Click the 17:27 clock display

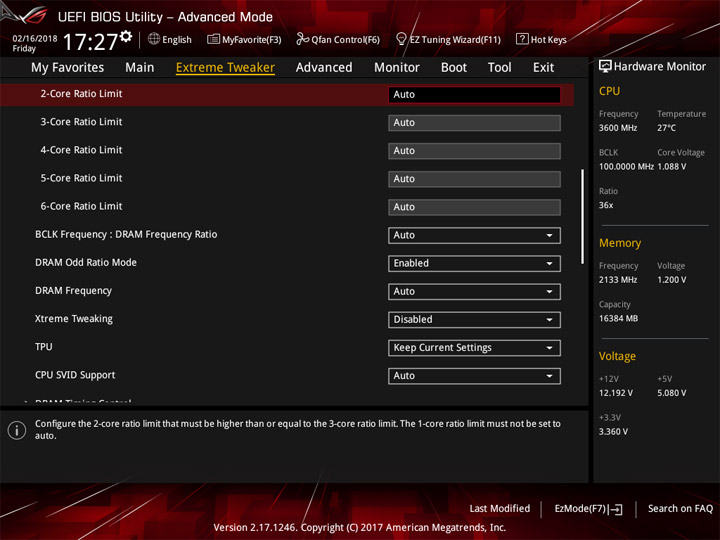click(x=90, y=42)
